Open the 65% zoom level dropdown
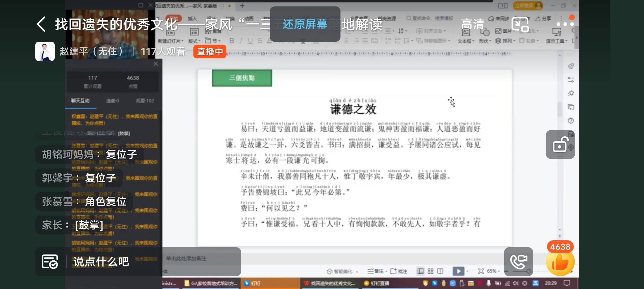Image resolution: width=644 pixels, height=289 pixels. pyautogui.click(x=493, y=271)
